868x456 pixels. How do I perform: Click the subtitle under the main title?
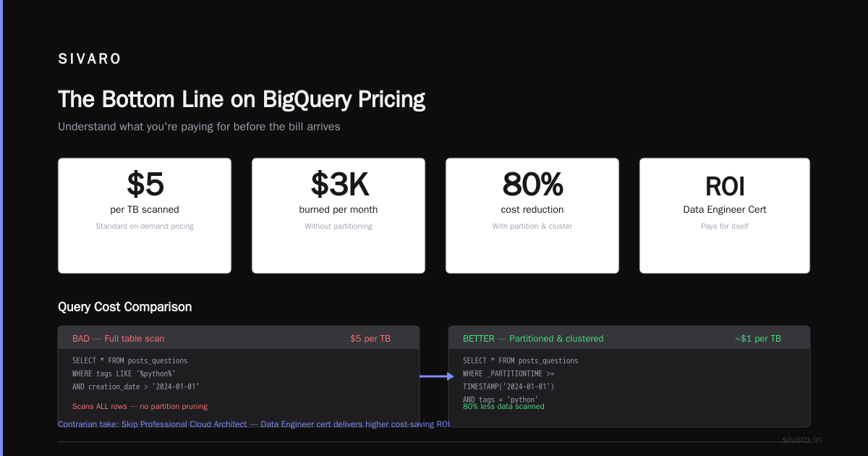click(199, 127)
